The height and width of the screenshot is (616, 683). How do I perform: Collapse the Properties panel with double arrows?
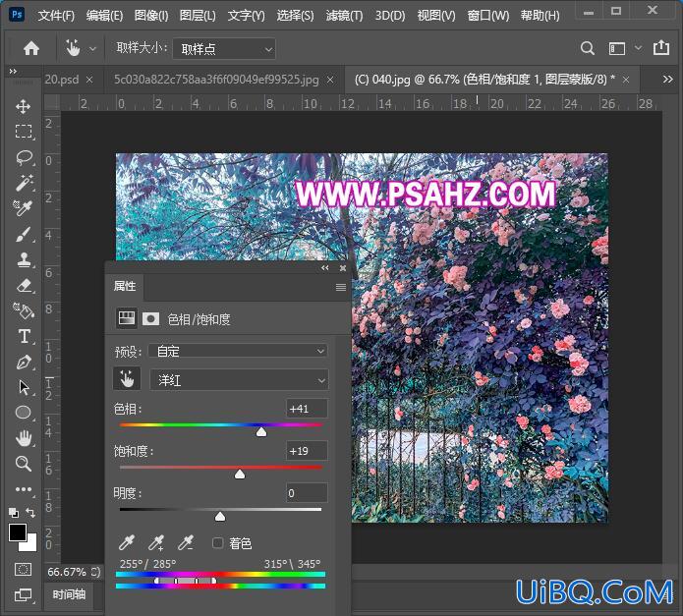coord(325,268)
